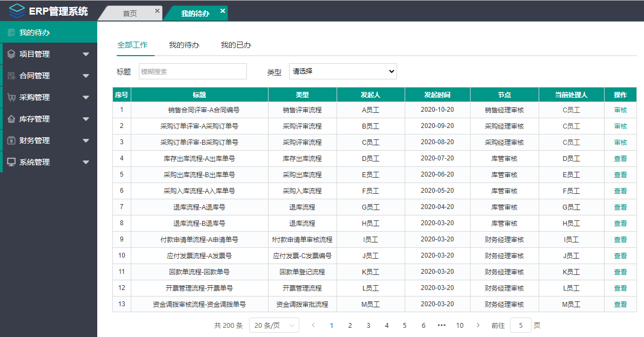The width and height of the screenshot is (644, 337).
Task: Go to page 3
Action: [x=368, y=326]
